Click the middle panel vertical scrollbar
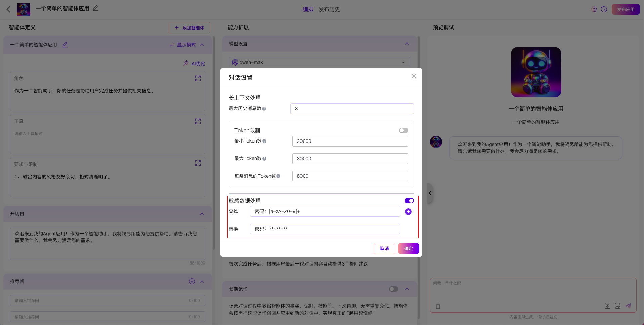 [419, 177]
